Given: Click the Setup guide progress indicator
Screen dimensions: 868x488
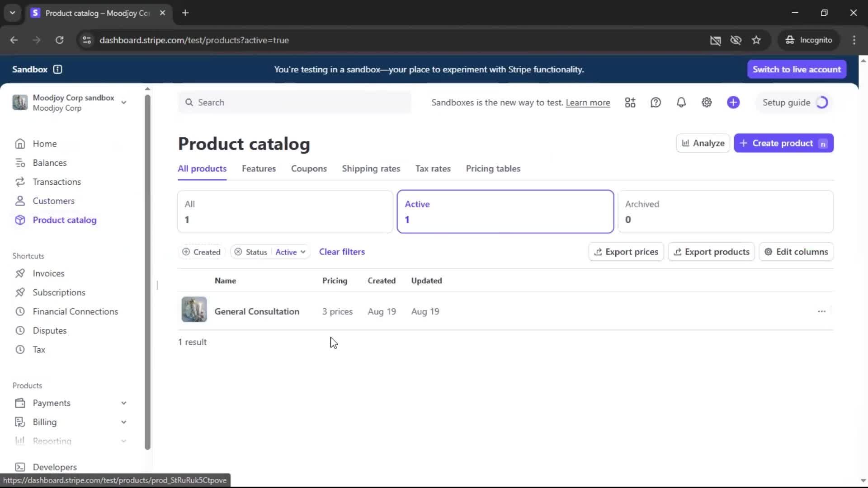Looking at the screenshot, I should point(822,103).
